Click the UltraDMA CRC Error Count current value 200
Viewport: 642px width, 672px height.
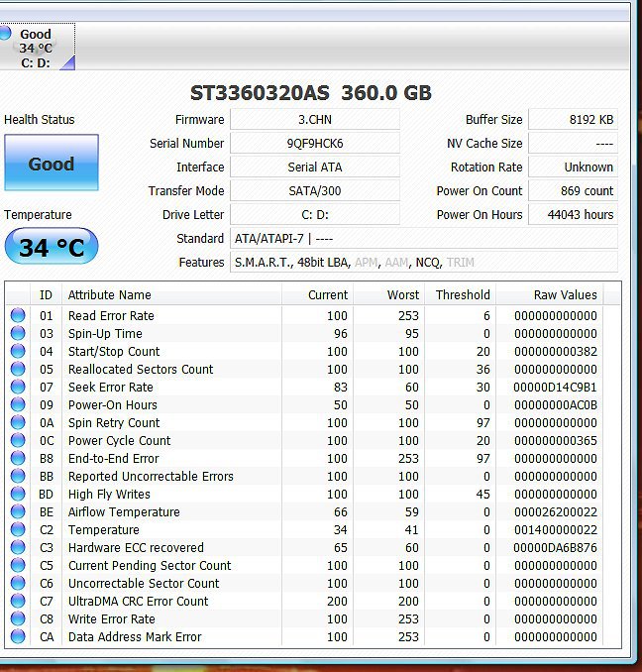[337, 602]
